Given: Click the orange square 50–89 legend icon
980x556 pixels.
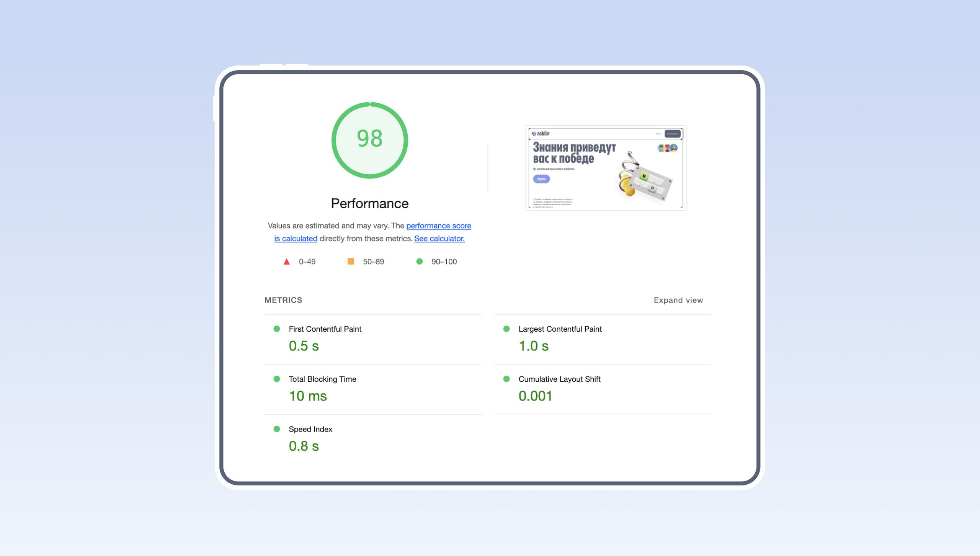Looking at the screenshot, I should click(x=350, y=262).
